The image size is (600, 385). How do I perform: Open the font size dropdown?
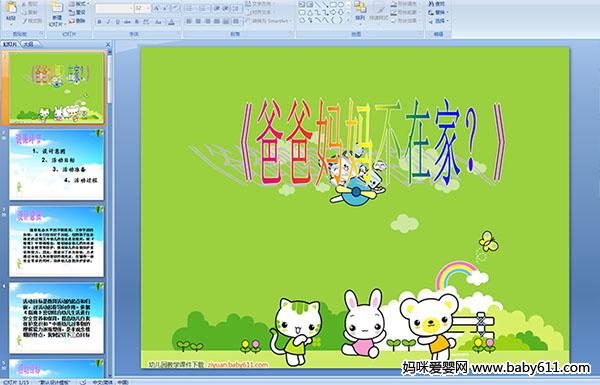tap(148, 8)
